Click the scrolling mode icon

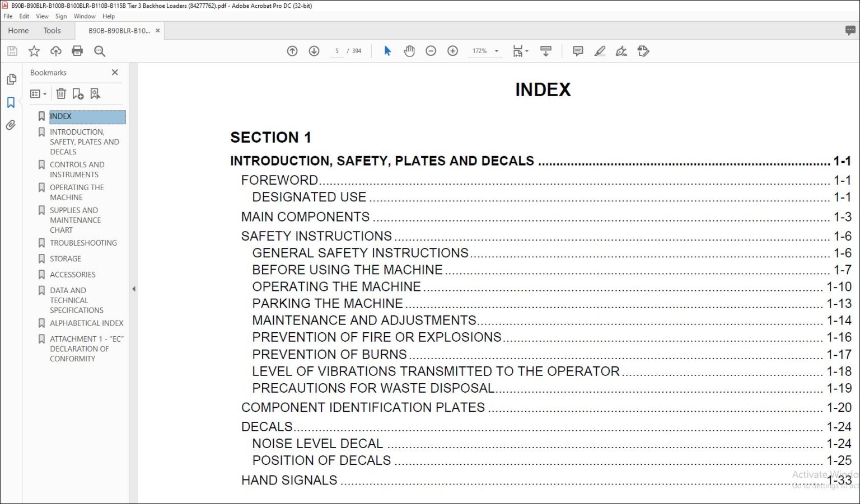pyautogui.click(x=546, y=51)
